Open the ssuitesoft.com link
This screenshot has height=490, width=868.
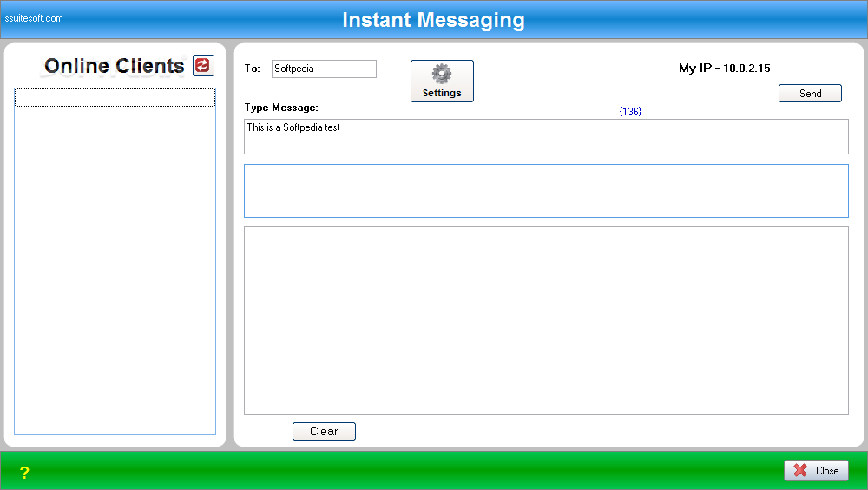point(34,18)
